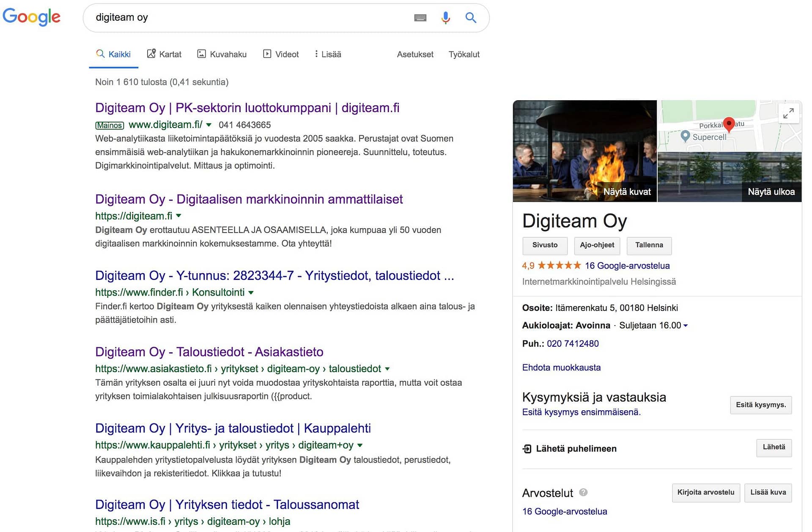The width and height of the screenshot is (812, 532).
Task: Open the Taloussanomat result link
Action: click(x=227, y=505)
